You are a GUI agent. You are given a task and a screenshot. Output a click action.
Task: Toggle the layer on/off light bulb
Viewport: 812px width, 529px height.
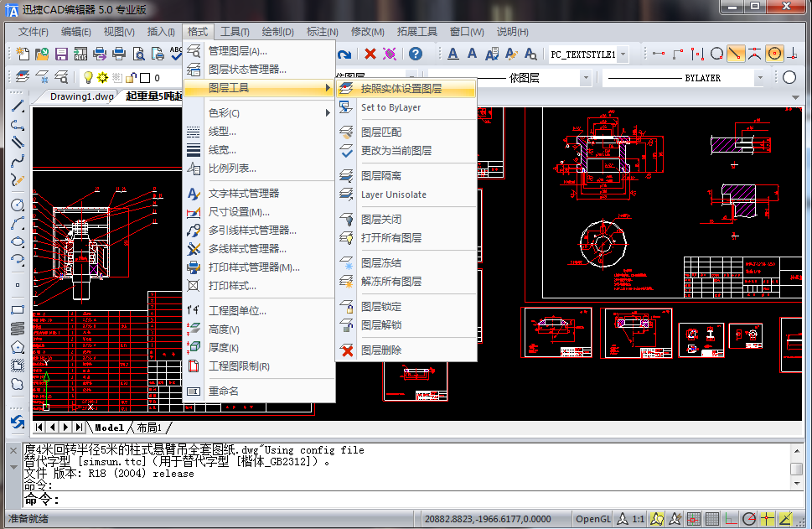(x=88, y=78)
